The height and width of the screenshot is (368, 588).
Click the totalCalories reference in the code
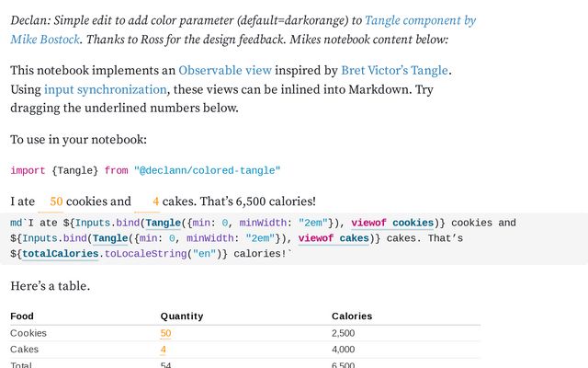click(59, 254)
